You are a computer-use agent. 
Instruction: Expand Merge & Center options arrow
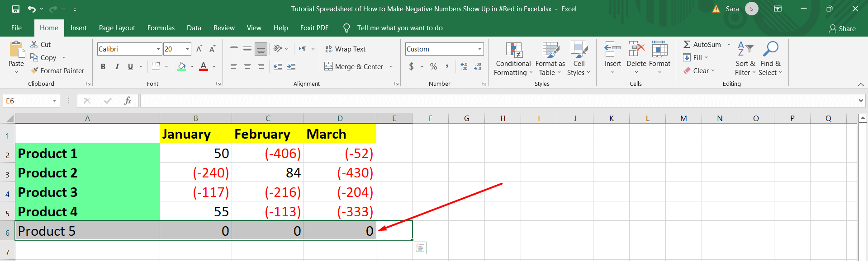pyautogui.click(x=391, y=66)
